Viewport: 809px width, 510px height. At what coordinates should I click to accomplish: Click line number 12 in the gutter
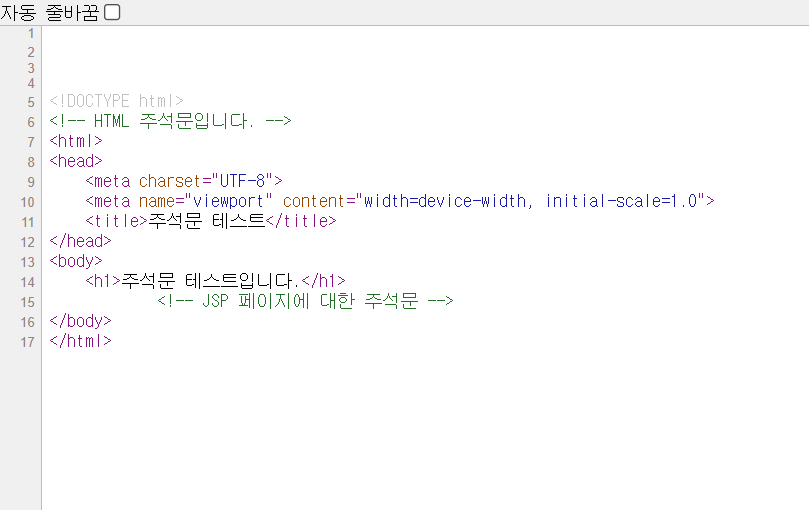(x=27, y=242)
